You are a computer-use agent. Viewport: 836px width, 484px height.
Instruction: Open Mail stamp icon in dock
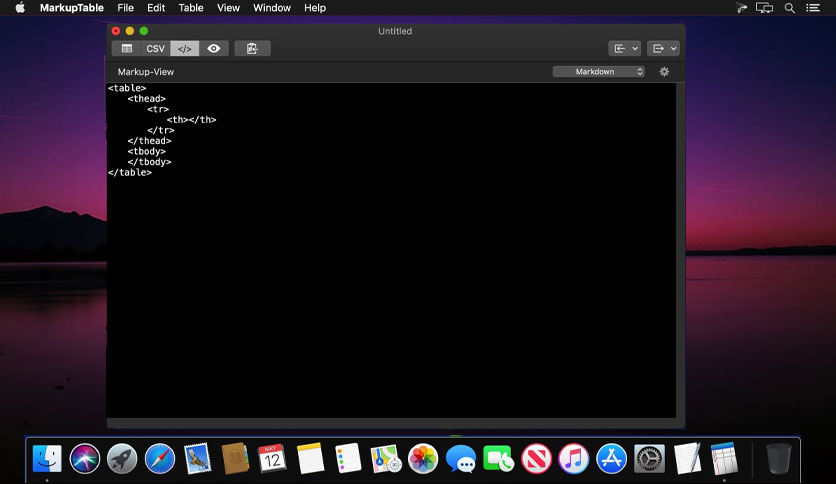197,458
